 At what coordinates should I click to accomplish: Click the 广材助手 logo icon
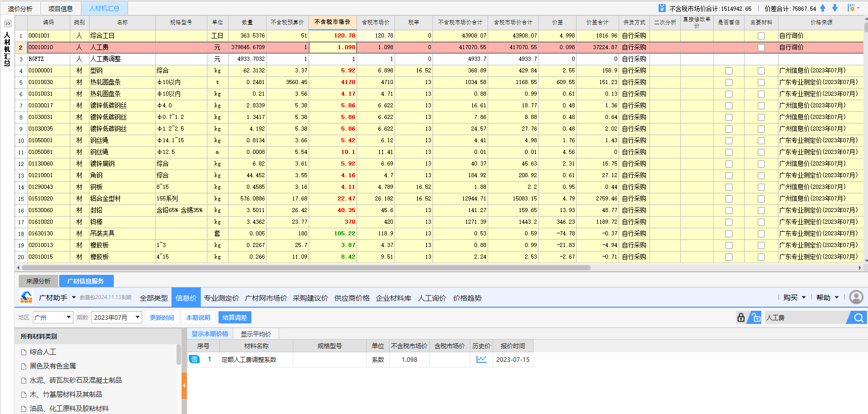click(26, 297)
